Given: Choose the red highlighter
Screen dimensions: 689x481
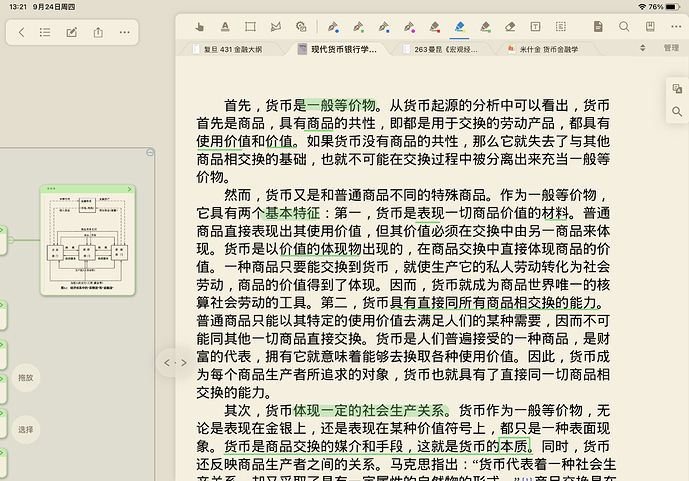Looking at the screenshot, I should click(x=435, y=27).
